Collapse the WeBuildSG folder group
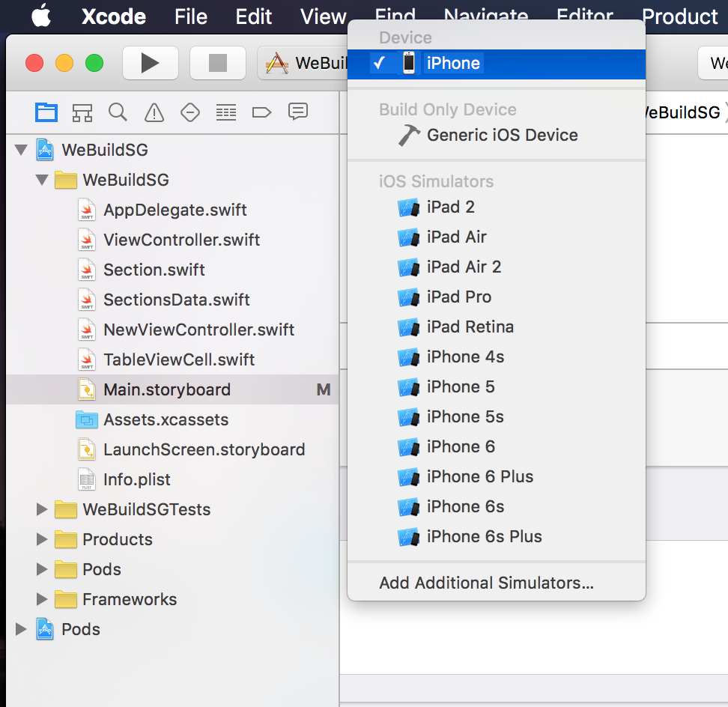The width and height of the screenshot is (728, 707). (x=42, y=180)
